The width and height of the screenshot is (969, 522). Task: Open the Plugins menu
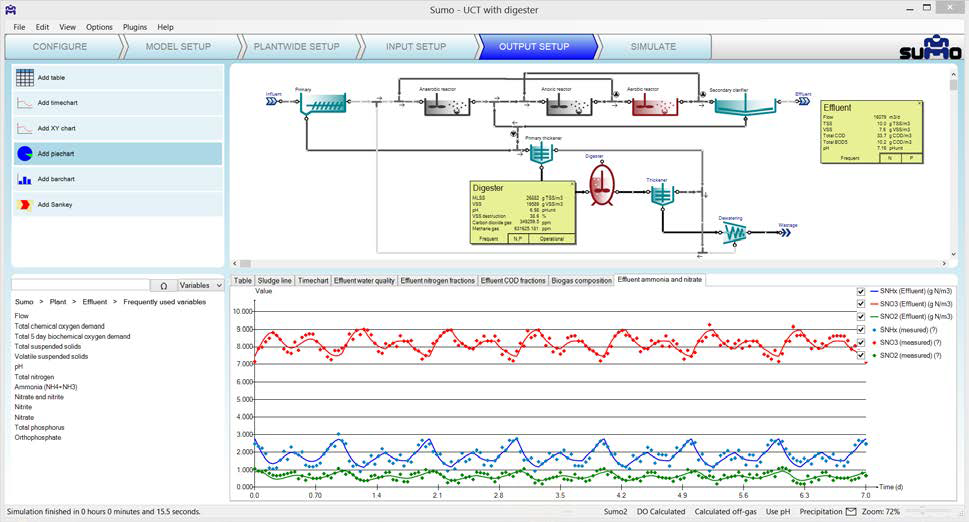coord(134,27)
